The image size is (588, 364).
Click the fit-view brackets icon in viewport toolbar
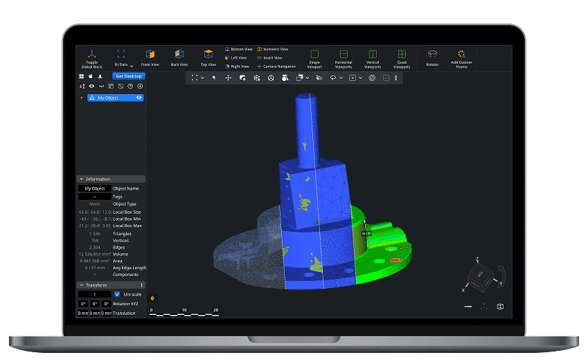(194, 78)
